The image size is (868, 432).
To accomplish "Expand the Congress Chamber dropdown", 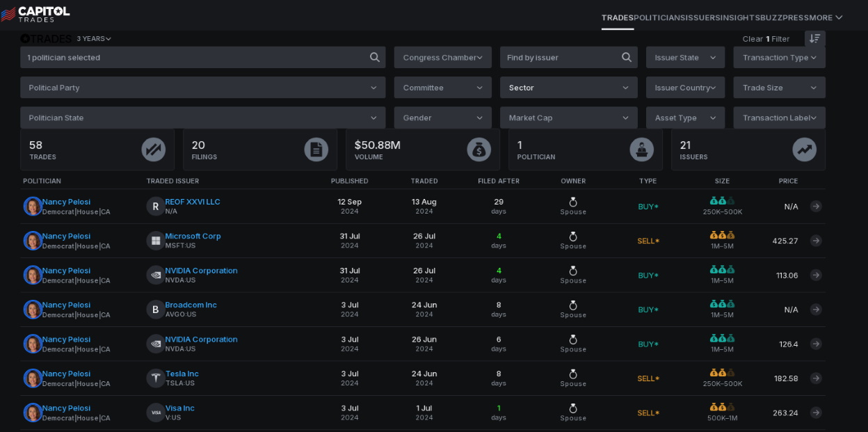I will (443, 57).
